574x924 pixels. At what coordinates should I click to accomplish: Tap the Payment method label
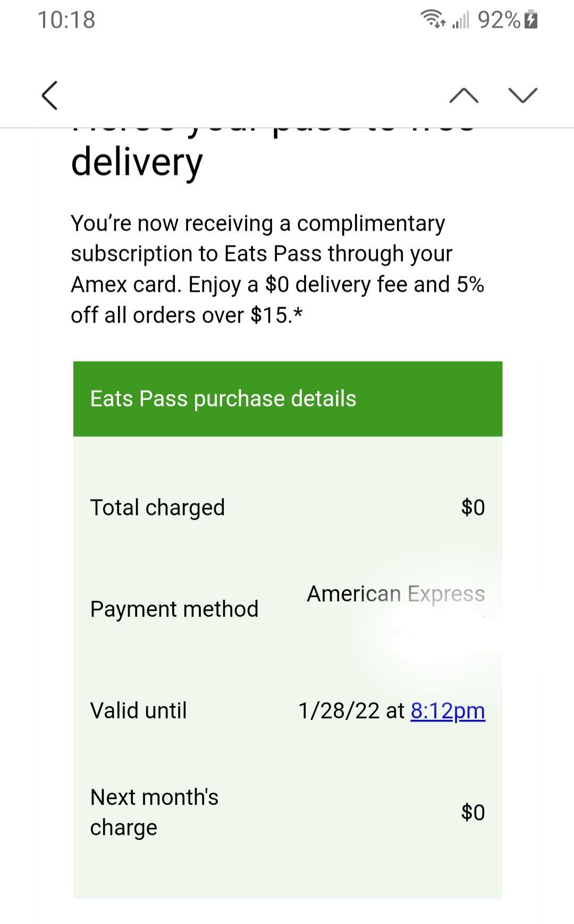pos(174,609)
